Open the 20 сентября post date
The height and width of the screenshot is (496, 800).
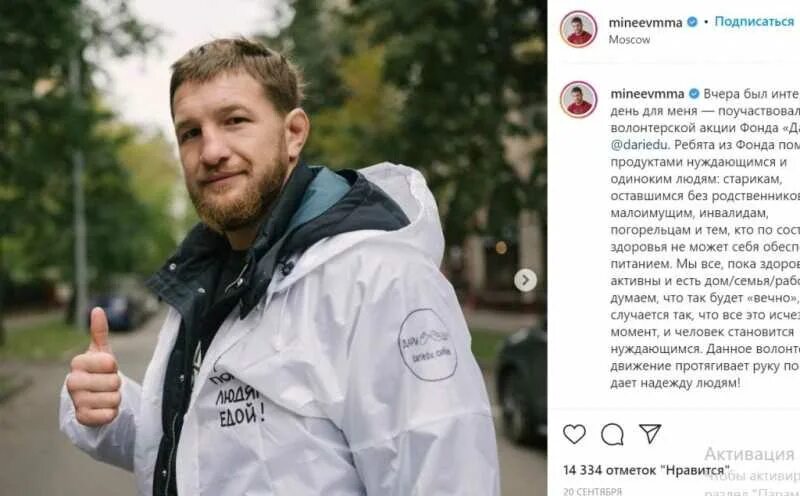tap(592, 491)
